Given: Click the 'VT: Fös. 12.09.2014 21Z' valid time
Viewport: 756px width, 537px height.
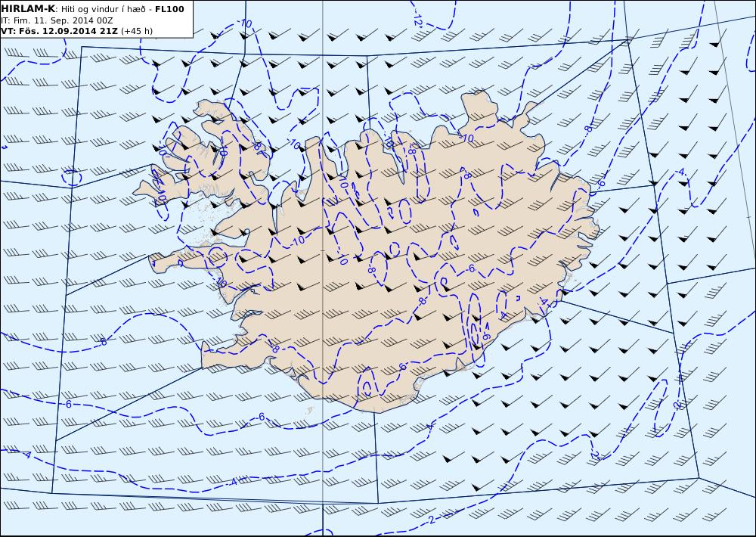Looking at the screenshot, I should click(x=59, y=31).
